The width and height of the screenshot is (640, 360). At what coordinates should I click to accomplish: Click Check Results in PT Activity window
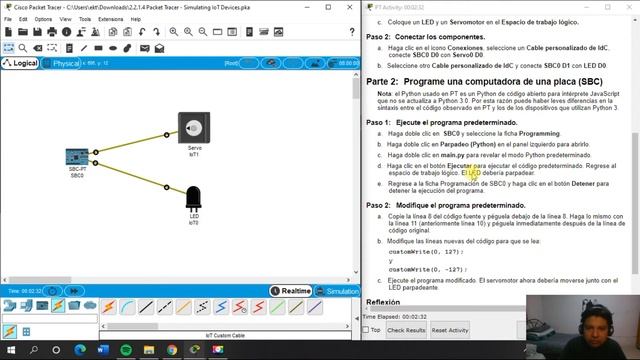[406, 330]
